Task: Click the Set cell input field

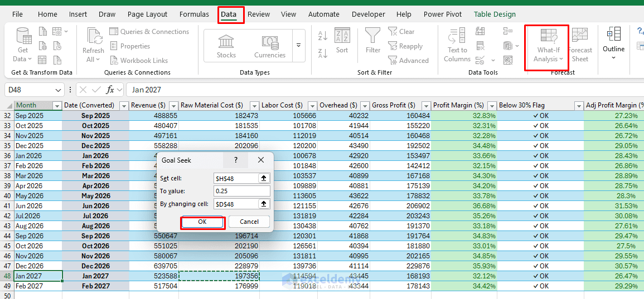Action: 236,178
